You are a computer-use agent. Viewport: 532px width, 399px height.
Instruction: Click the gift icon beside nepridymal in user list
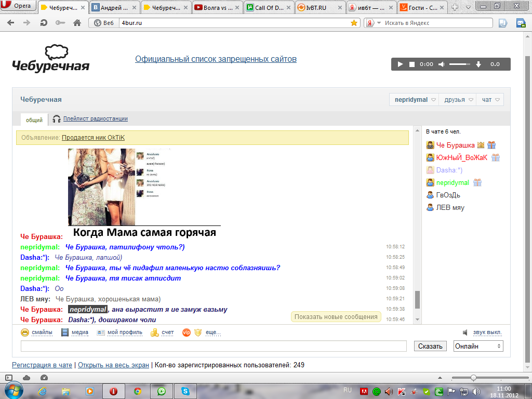coord(477,182)
